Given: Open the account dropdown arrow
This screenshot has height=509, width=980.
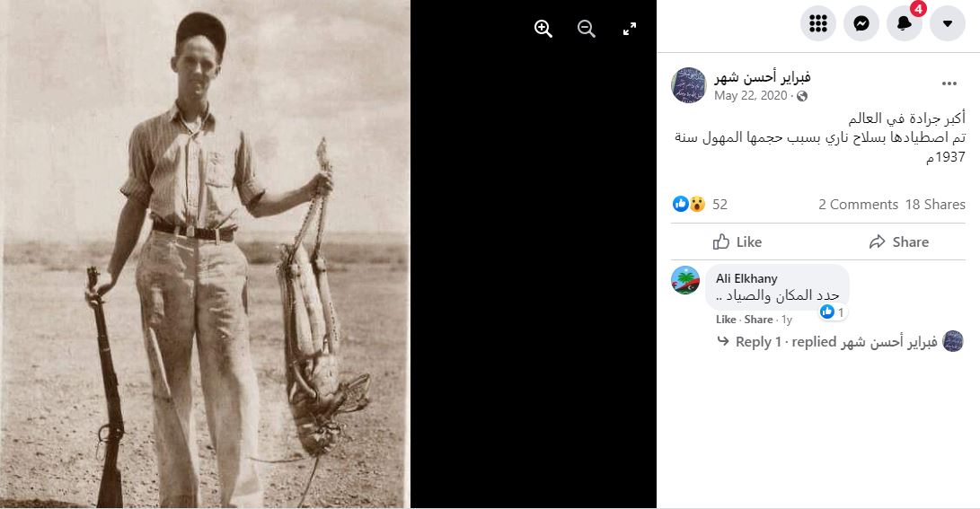Looking at the screenshot, I should pos(947,23).
